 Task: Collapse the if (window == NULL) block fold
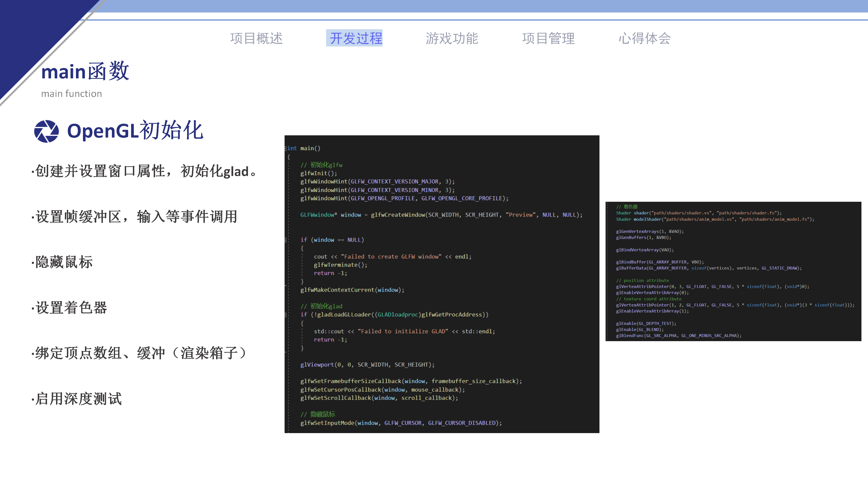pyautogui.click(x=286, y=240)
